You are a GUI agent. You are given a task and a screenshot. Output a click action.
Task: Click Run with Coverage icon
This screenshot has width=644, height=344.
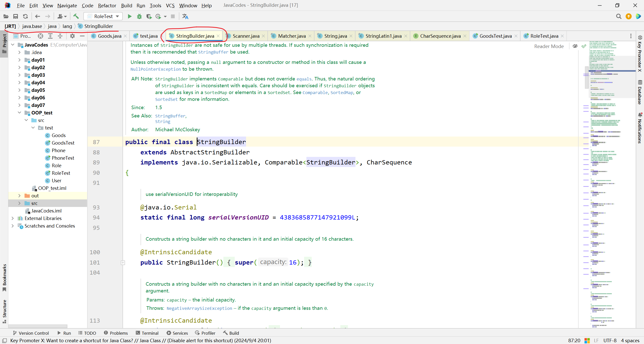click(x=149, y=16)
